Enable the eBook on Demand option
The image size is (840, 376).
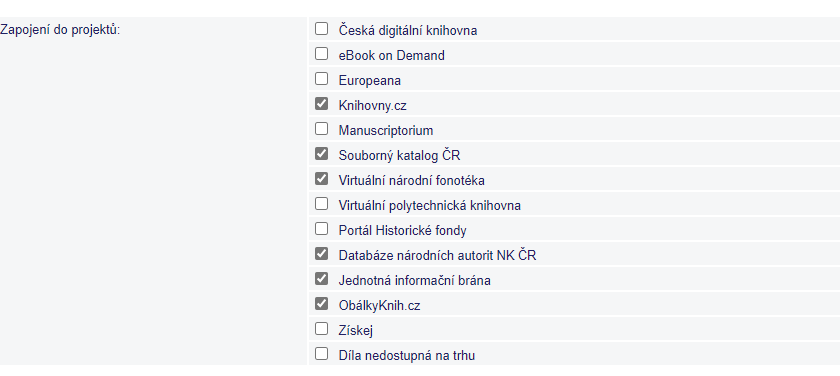pos(321,54)
